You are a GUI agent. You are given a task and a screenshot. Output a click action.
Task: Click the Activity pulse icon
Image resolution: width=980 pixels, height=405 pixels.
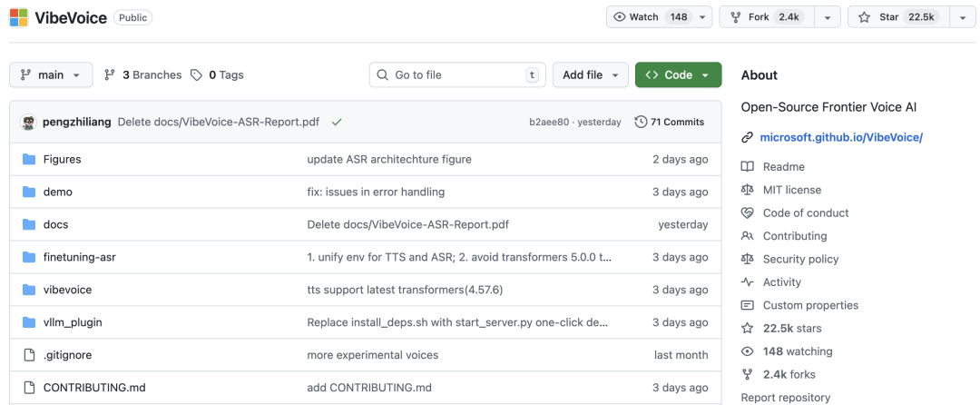point(747,282)
